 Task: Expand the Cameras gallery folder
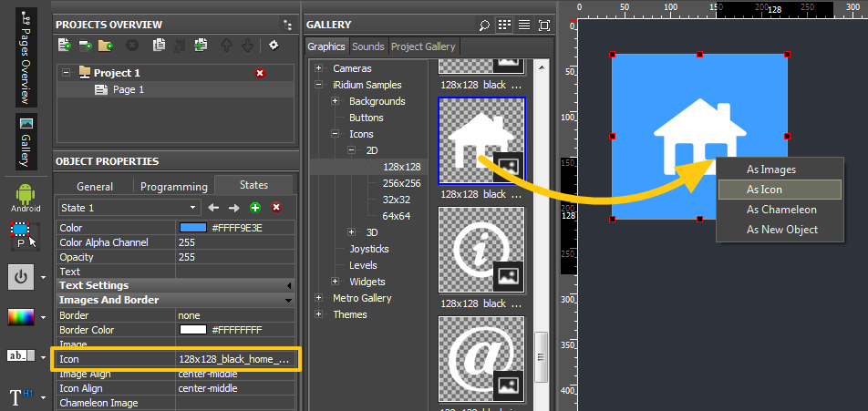tap(319, 68)
